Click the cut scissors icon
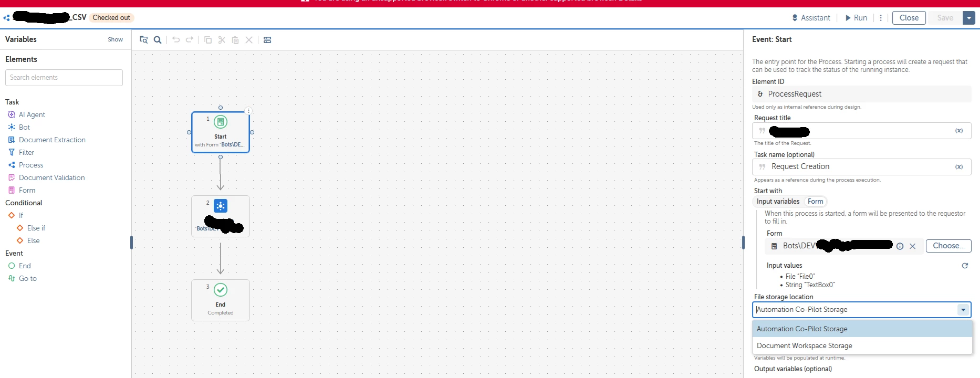Screen dimensions: 980x378 [222, 40]
